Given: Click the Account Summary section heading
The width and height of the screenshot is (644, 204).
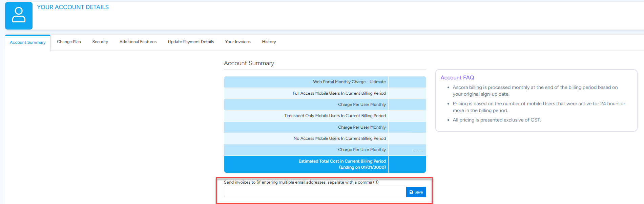Looking at the screenshot, I should coord(249,63).
